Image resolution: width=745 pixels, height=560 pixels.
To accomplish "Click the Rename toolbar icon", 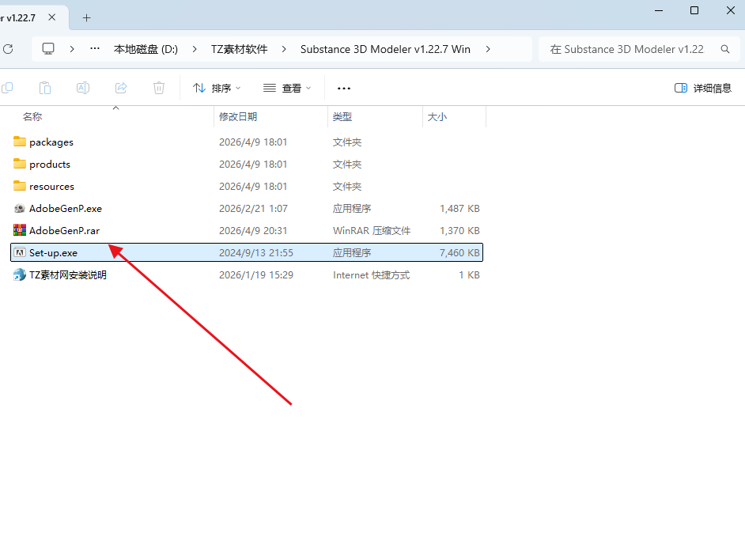I will pyautogui.click(x=83, y=88).
